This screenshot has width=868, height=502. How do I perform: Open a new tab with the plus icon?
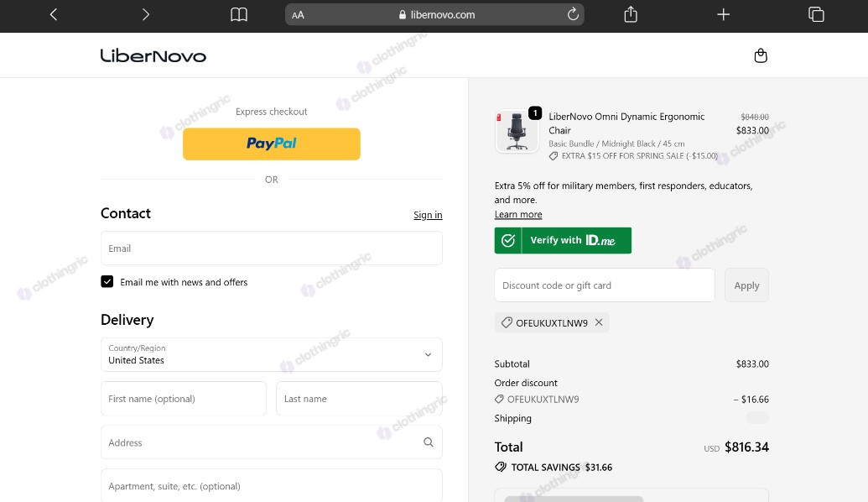(x=723, y=15)
